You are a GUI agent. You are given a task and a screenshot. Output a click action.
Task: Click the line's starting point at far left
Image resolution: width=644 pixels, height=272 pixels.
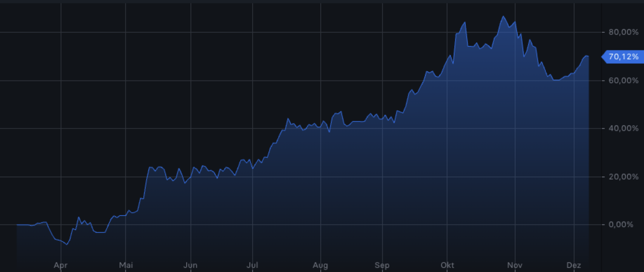click(x=17, y=225)
